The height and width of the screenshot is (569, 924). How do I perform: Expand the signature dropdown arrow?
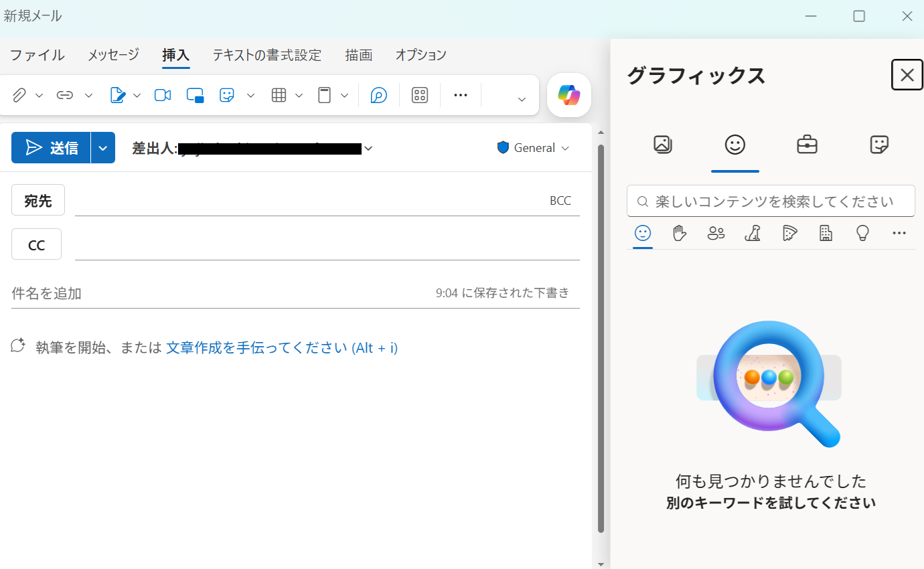(x=137, y=95)
